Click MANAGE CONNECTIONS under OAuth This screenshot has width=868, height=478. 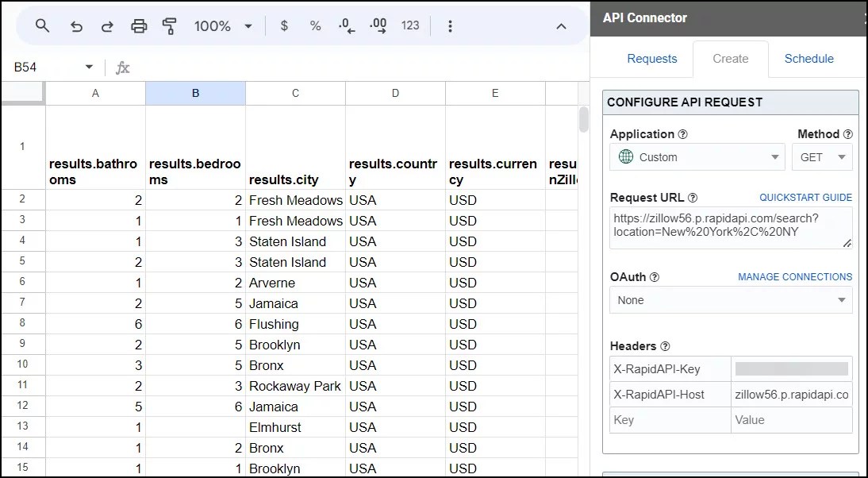(x=795, y=276)
